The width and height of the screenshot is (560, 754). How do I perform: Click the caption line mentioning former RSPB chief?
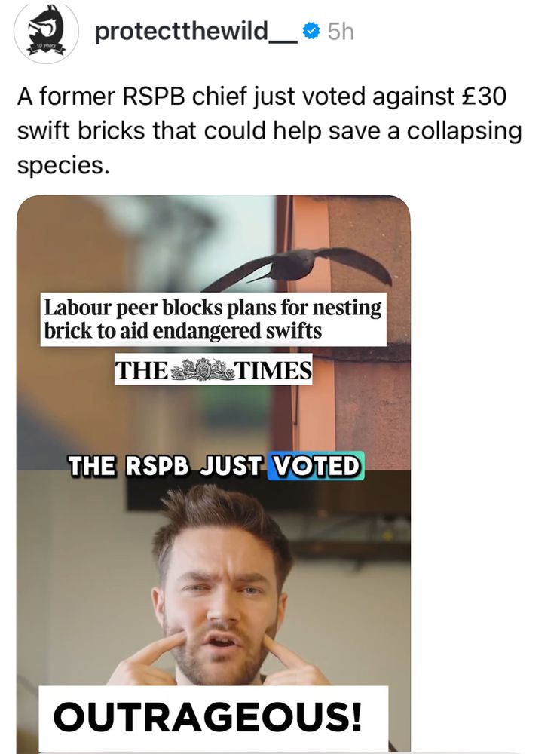point(262,96)
